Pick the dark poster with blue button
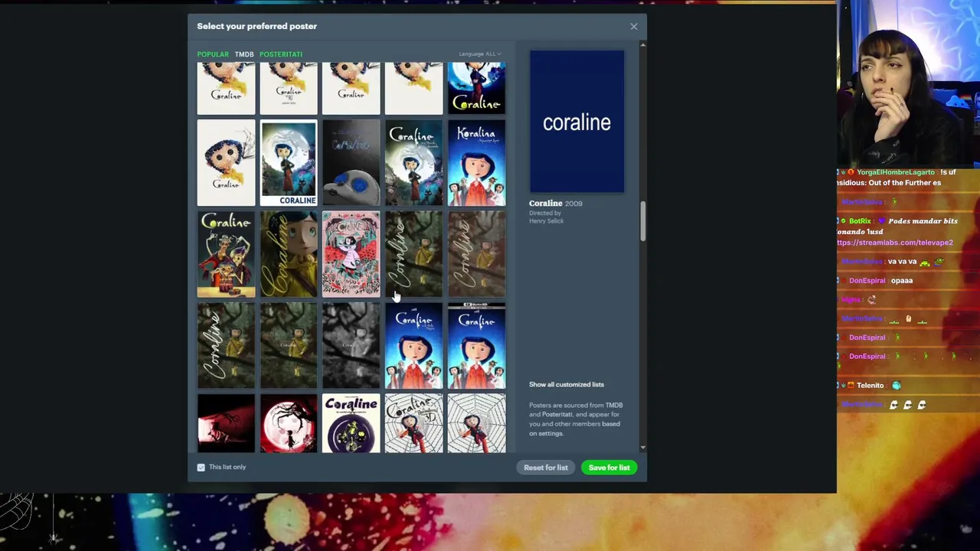 pyautogui.click(x=351, y=163)
